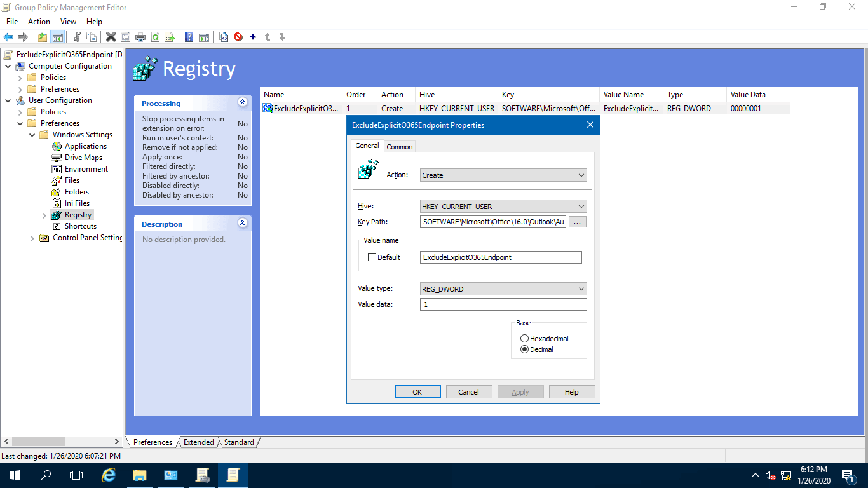
Task: Open the Action dropdown in Properties dialog
Action: click(503, 175)
